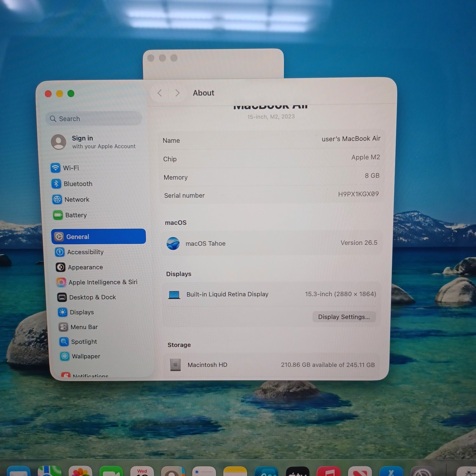Click the Display Settings... button
476x476 pixels.
pos(344,317)
